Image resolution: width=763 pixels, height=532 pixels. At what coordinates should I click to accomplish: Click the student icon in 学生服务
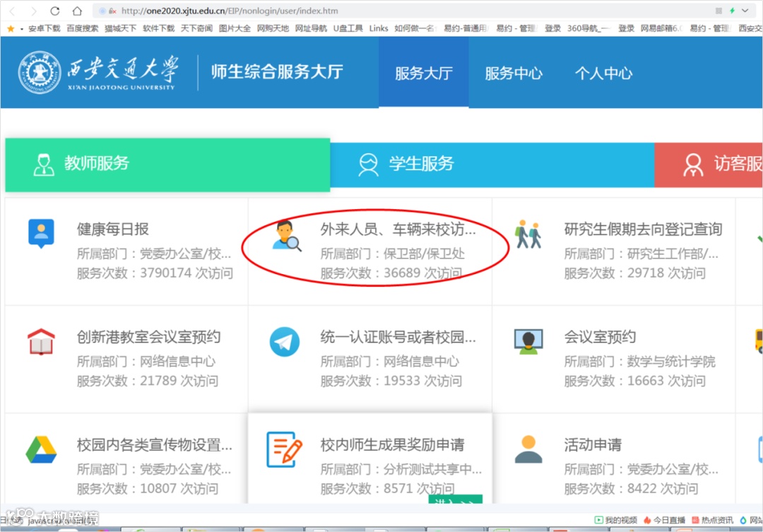(368, 165)
